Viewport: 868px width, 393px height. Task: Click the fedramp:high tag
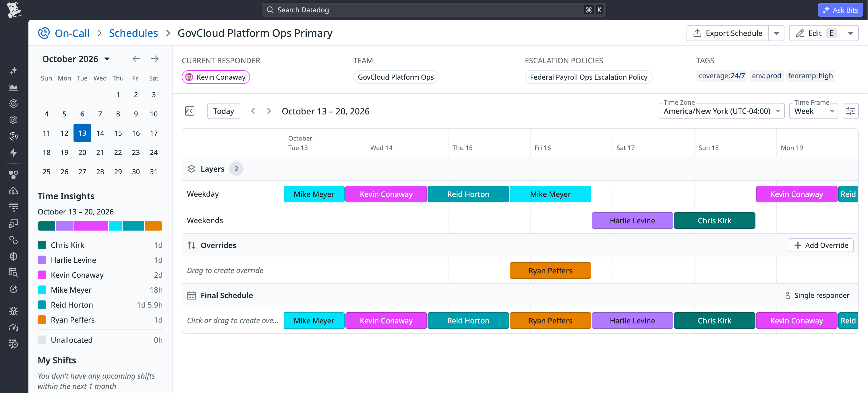point(810,76)
